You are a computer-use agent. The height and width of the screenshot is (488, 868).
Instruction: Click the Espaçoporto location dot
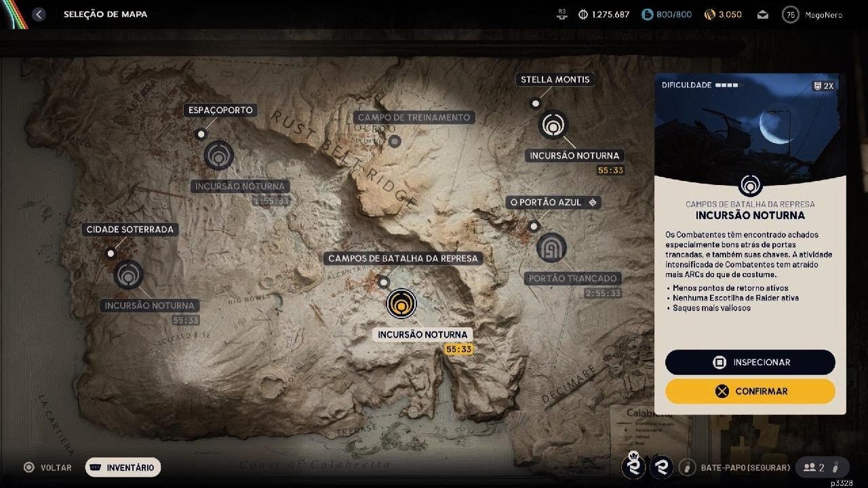[x=201, y=134]
